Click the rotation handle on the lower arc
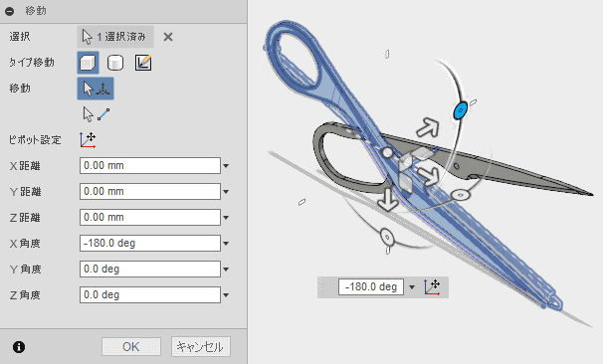Viewport: 603px width, 364px height. click(x=387, y=237)
